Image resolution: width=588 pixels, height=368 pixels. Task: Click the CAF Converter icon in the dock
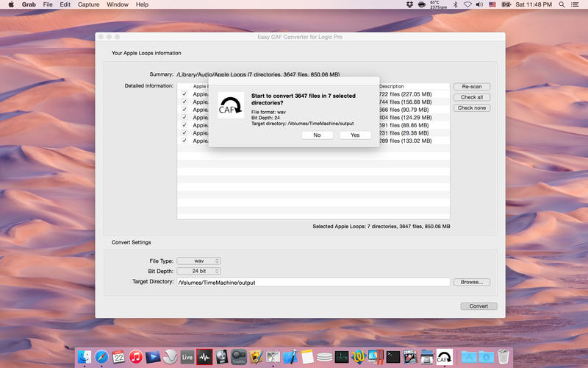[x=445, y=357]
